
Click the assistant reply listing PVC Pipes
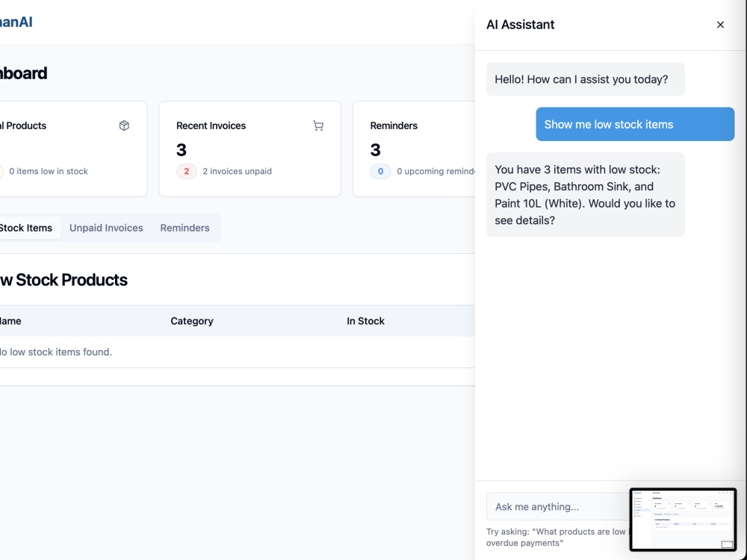pos(585,195)
